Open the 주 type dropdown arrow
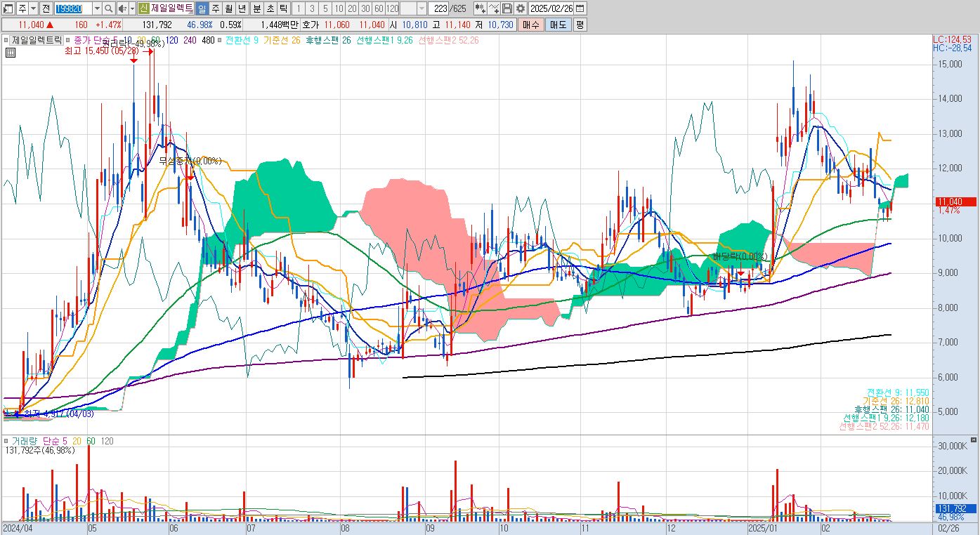The height and width of the screenshot is (535, 980). click(x=33, y=8)
